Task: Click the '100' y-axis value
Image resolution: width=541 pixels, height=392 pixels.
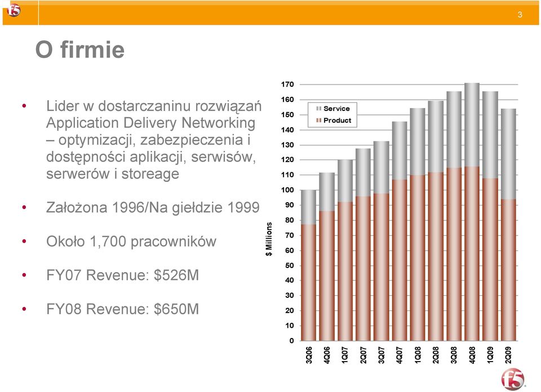Action: tap(287, 190)
